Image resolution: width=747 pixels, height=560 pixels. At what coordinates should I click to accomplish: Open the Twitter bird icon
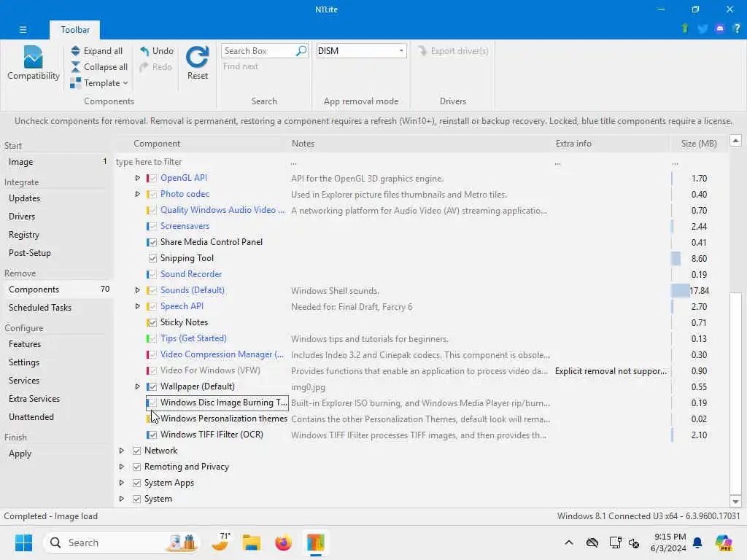703,28
